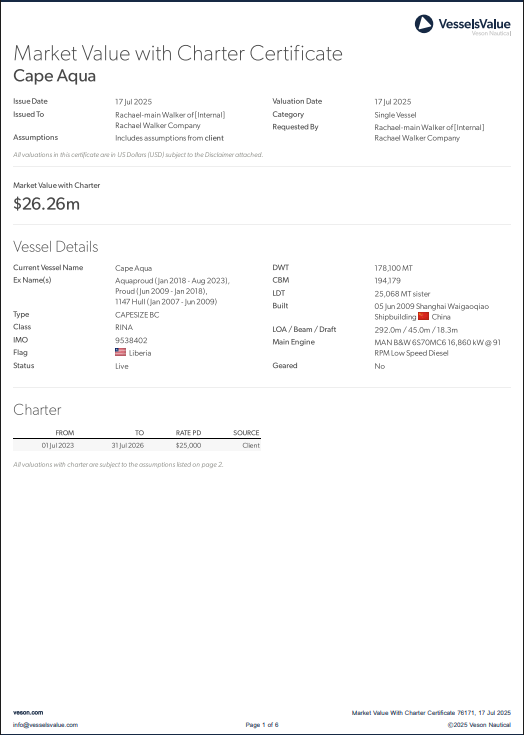This screenshot has height=735, width=524.
Task: Select the Market Value with Charter Certificate heading
Action: pyautogui.click(x=178, y=54)
